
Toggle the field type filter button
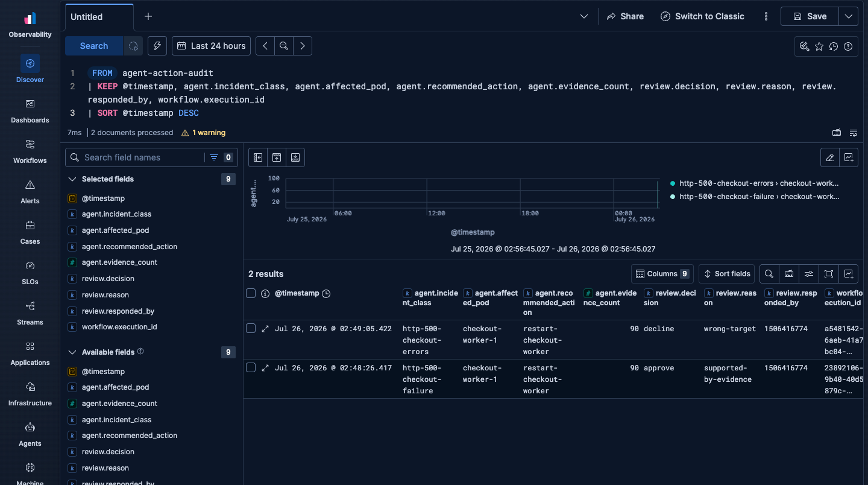tap(221, 157)
